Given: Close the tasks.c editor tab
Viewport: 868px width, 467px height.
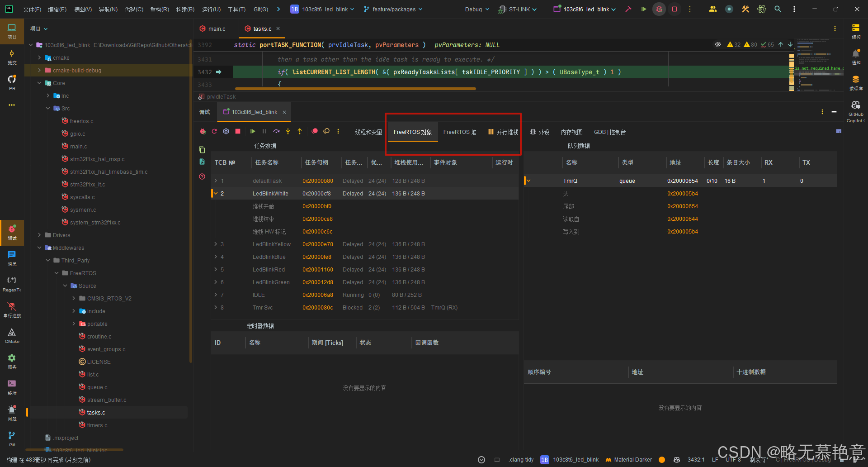Looking at the screenshot, I should (x=278, y=29).
